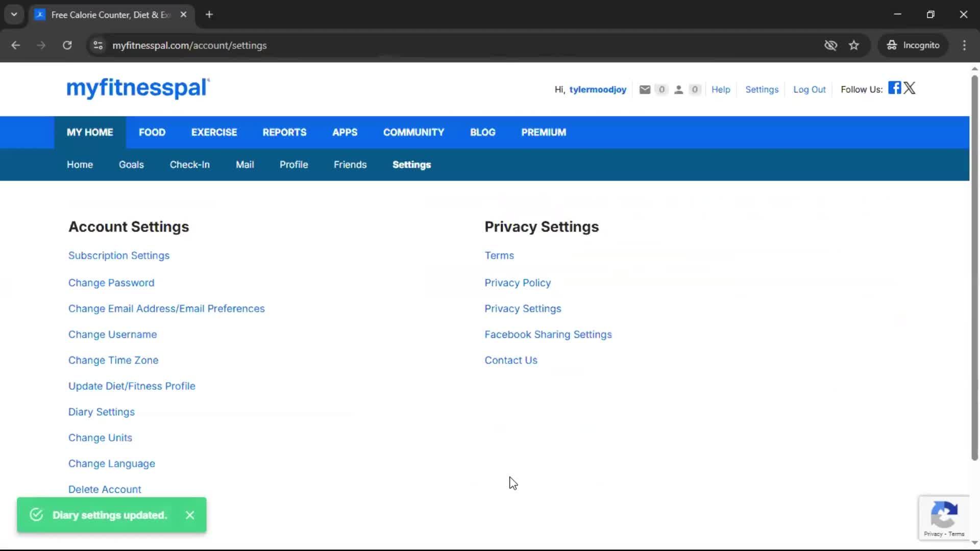Screen dimensions: 980x551
Task: Open the FOOD main tab
Action: (x=152, y=133)
